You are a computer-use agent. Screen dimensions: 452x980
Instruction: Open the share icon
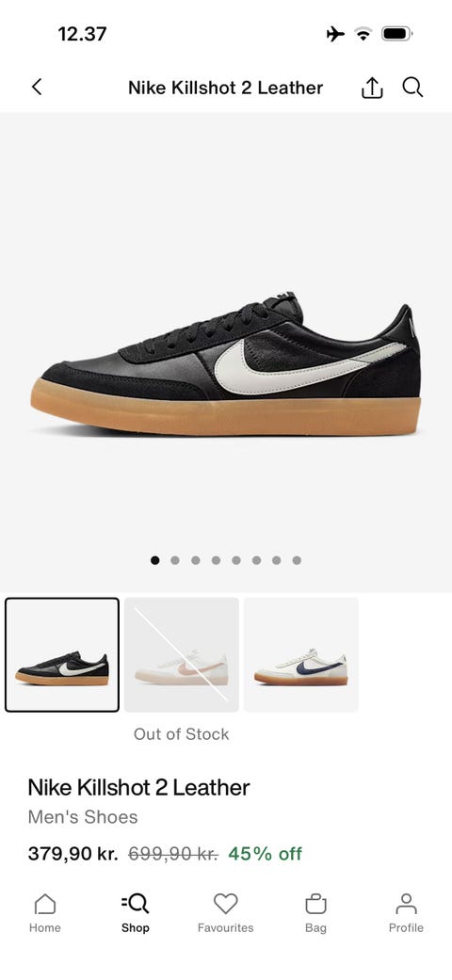372,88
